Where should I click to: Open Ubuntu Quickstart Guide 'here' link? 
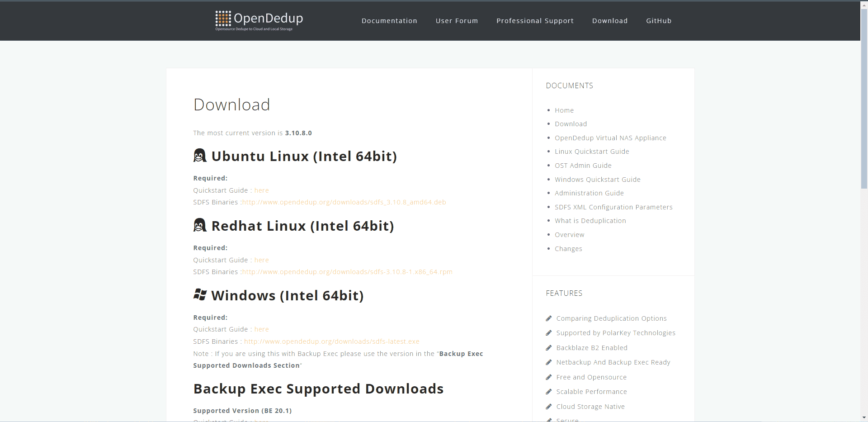pos(261,190)
